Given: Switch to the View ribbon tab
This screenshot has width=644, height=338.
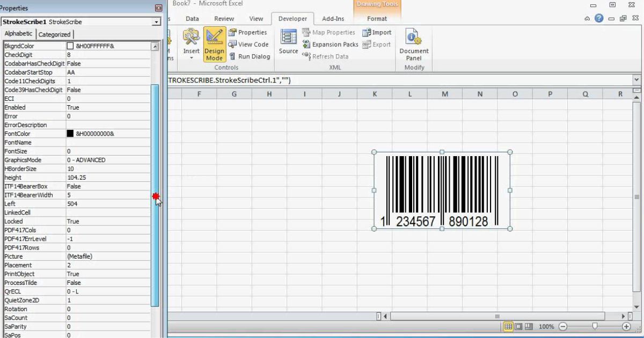Looking at the screenshot, I should [256, 19].
